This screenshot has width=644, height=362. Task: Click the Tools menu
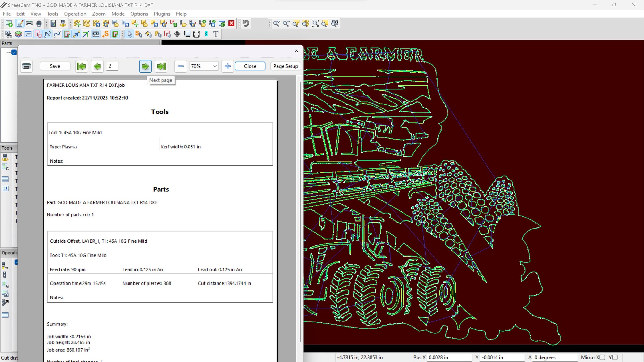click(52, 14)
